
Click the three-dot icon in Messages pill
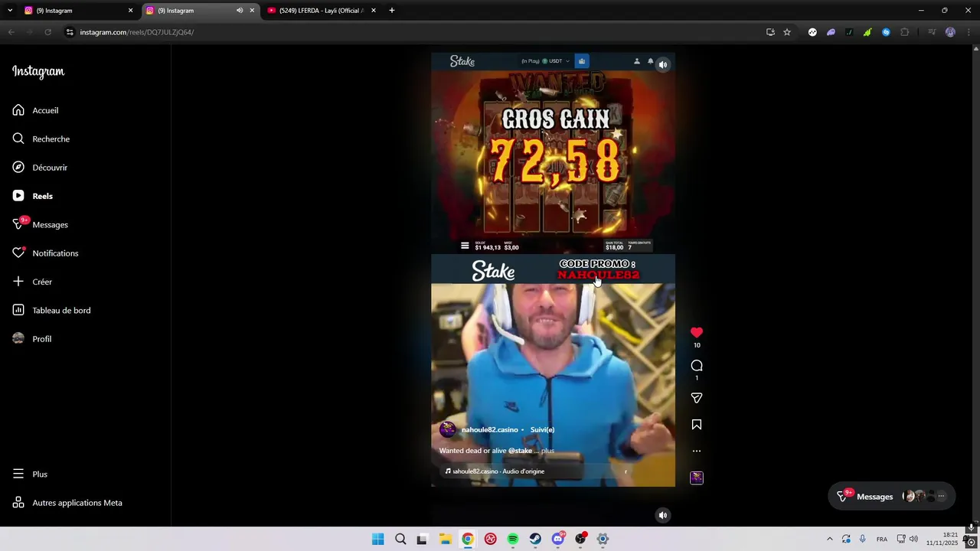coord(941,496)
